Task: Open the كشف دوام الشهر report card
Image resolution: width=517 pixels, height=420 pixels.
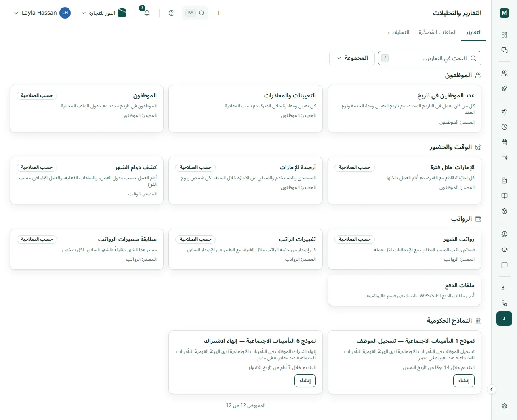Action: (x=86, y=181)
